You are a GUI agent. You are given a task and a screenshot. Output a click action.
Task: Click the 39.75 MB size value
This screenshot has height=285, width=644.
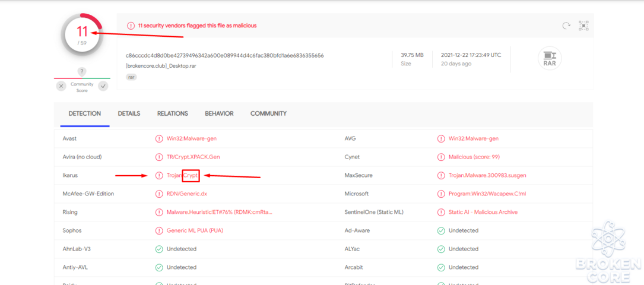413,55
